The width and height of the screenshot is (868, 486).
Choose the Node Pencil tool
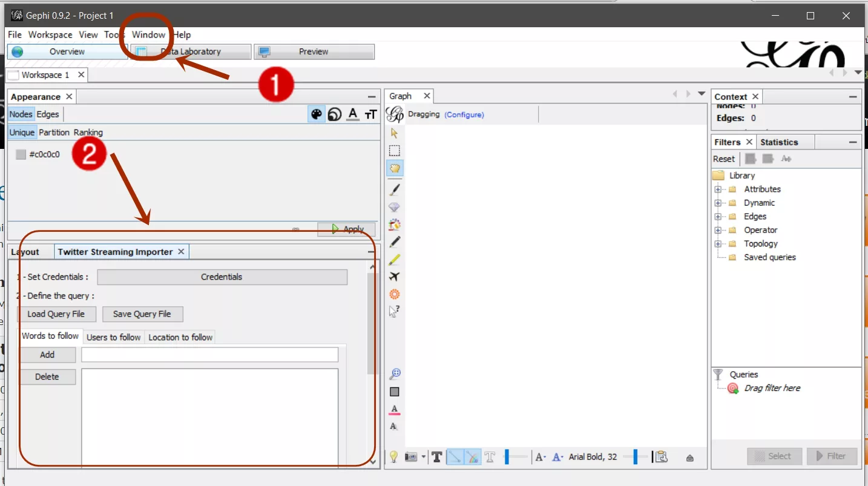(395, 241)
